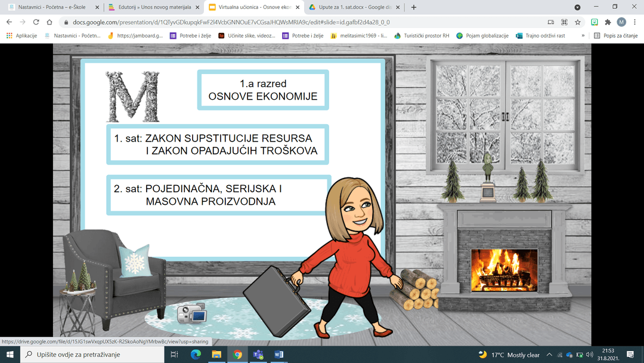Expand the hidden bookmarks overflow chevron
The image size is (644, 363).
583,36
